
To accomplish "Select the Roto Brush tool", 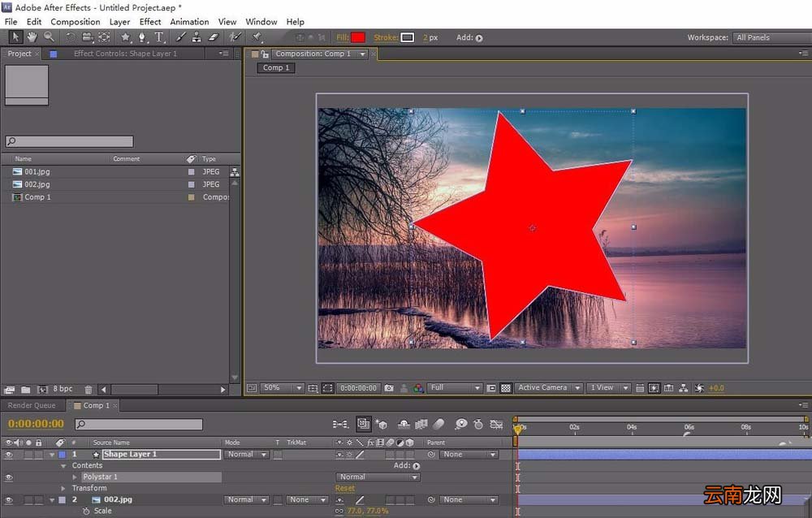I will pyautogui.click(x=235, y=37).
